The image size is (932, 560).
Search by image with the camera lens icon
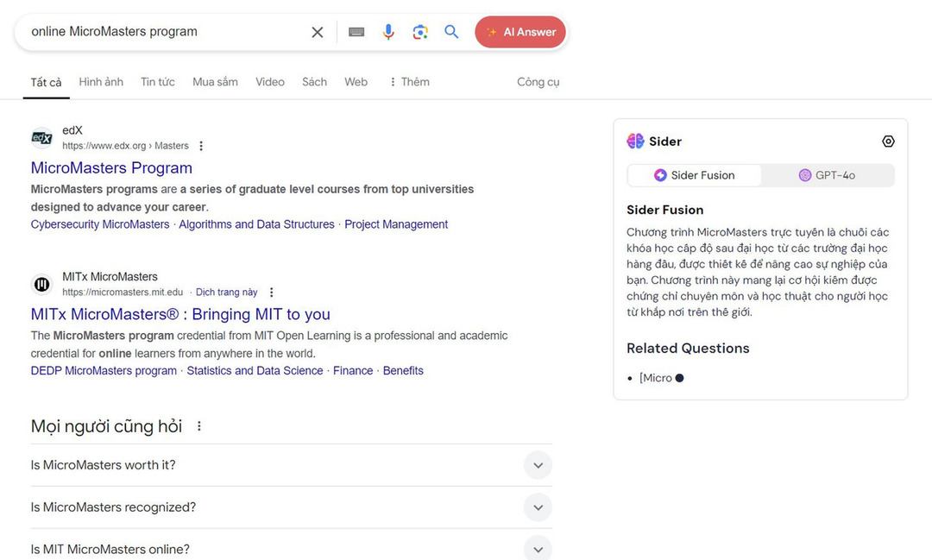(420, 32)
